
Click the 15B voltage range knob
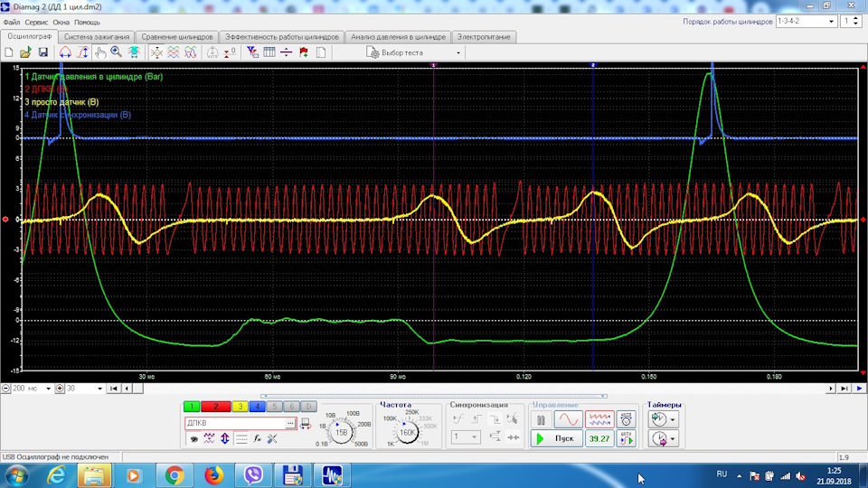(x=342, y=432)
